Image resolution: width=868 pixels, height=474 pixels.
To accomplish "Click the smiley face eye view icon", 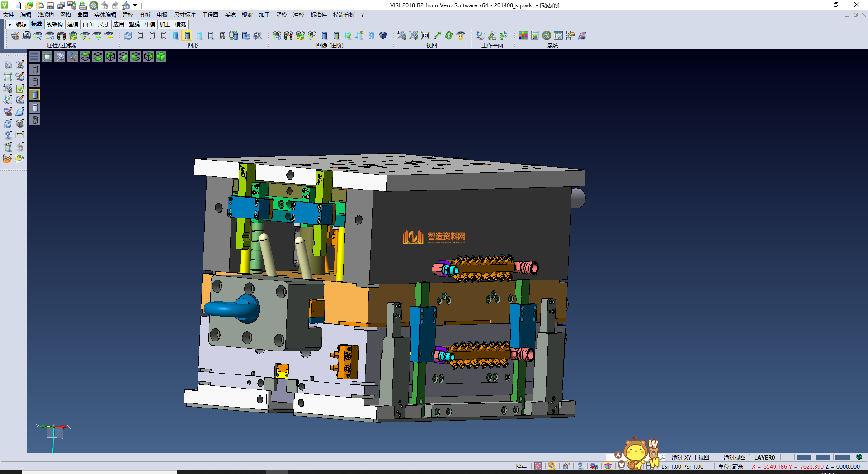I will point(461,35).
